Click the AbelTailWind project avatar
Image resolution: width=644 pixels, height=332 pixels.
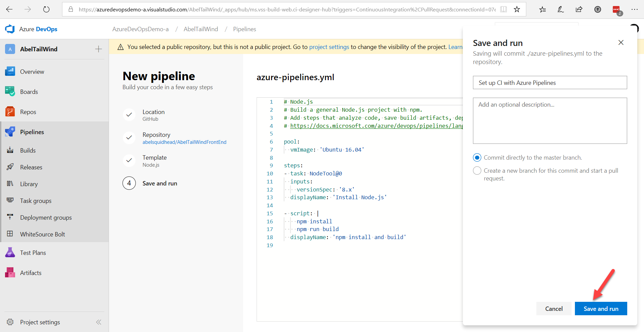(10, 49)
